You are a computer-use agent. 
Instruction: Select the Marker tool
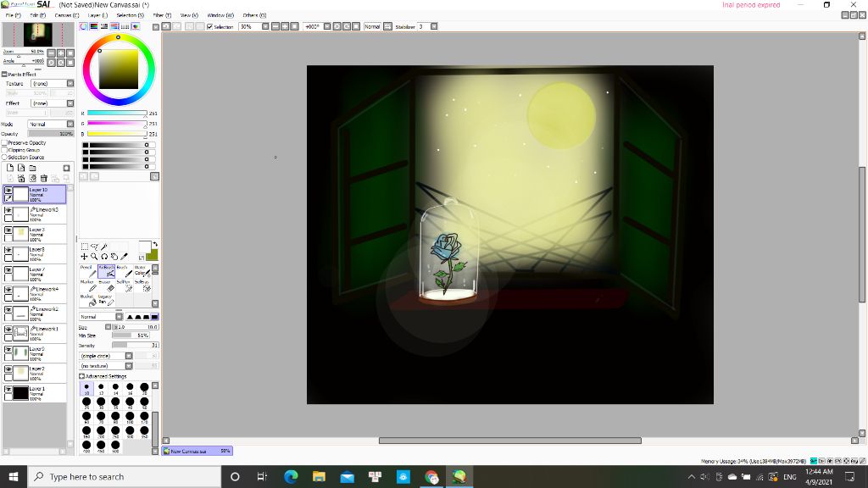87,285
